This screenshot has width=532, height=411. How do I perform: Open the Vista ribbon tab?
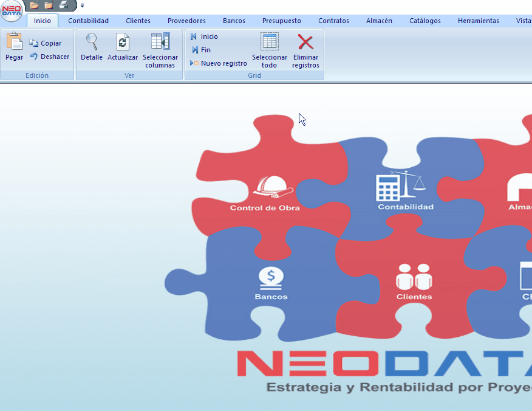pos(523,21)
